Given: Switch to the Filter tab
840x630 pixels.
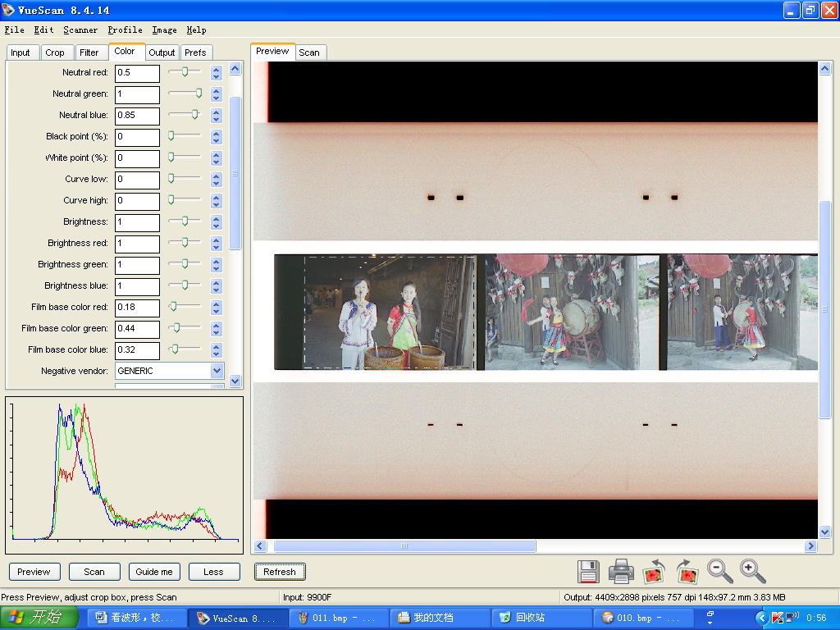Looking at the screenshot, I should click(x=89, y=52).
